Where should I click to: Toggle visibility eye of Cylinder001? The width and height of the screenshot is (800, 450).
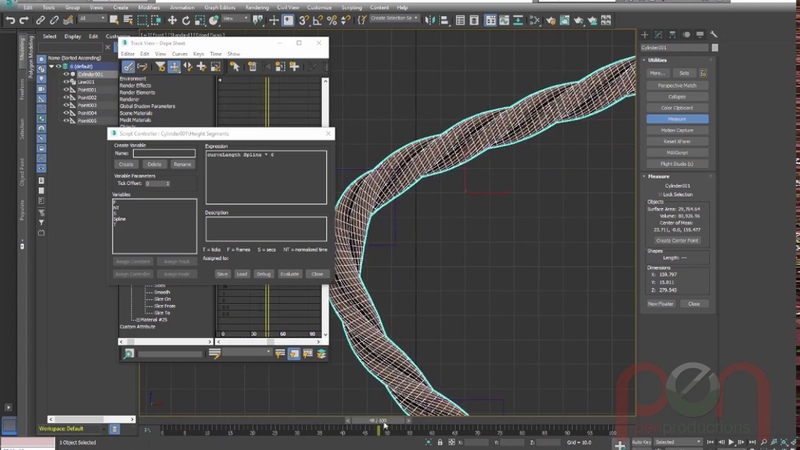click(66, 74)
